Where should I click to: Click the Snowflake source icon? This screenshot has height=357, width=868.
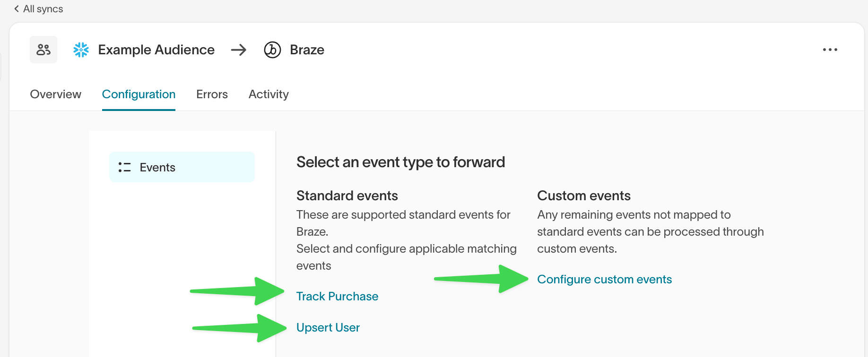[81, 50]
